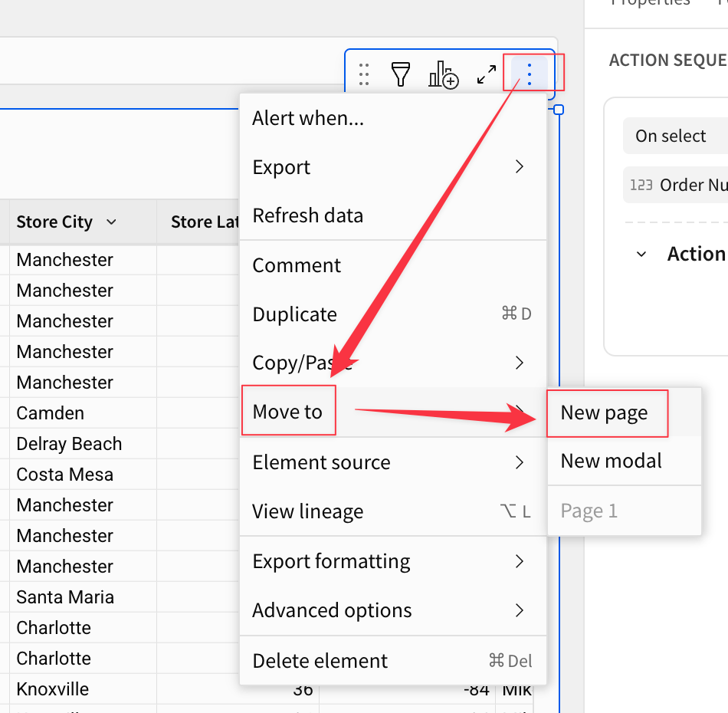This screenshot has width=728, height=713.
Task: Open the filter funnel icon in element toolbar
Action: point(400,74)
